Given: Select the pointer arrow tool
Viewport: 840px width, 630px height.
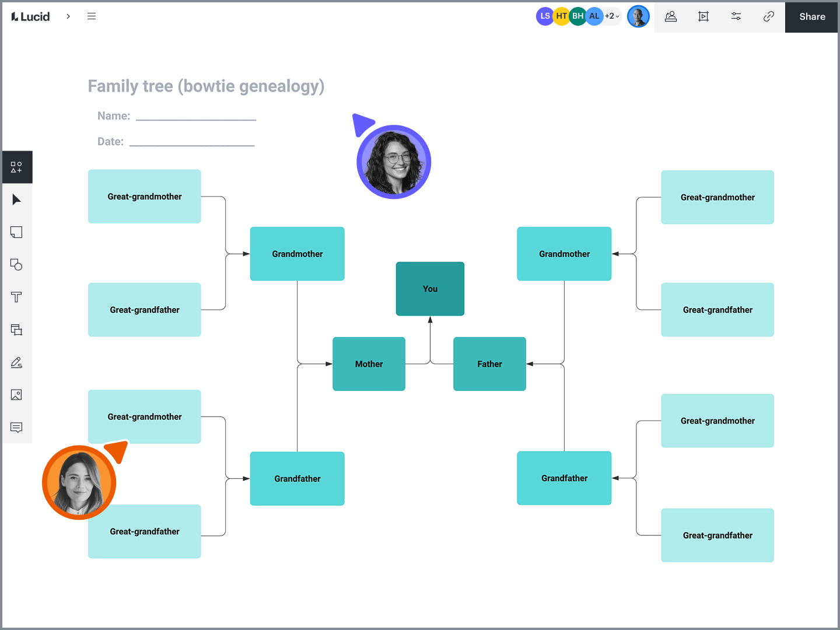Looking at the screenshot, I should click(16, 200).
